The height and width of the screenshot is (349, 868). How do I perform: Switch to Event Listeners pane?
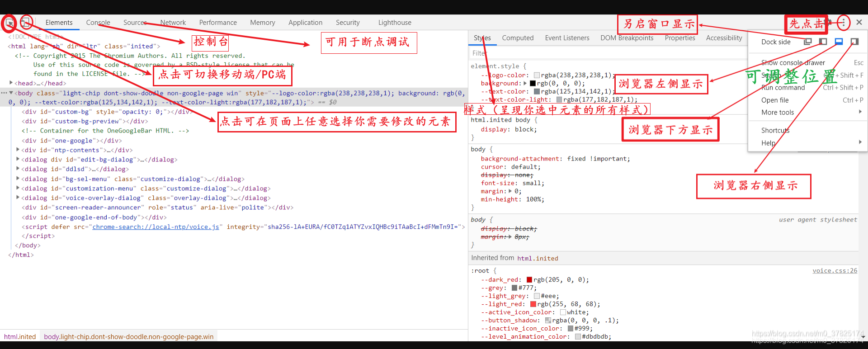567,38
